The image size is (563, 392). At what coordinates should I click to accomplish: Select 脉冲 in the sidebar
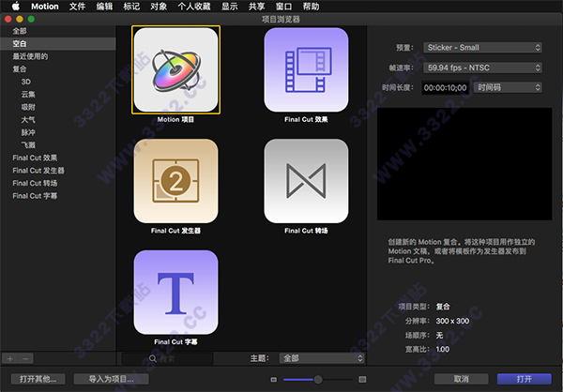click(x=28, y=132)
